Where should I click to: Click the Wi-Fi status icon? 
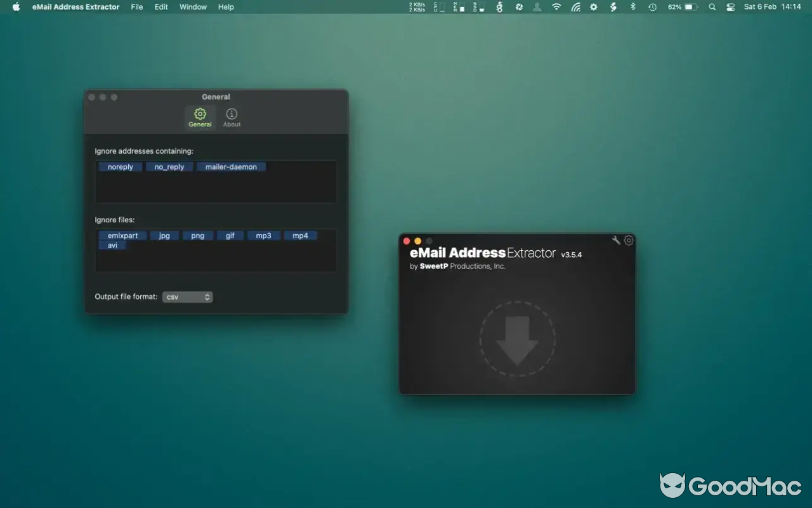(x=556, y=7)
